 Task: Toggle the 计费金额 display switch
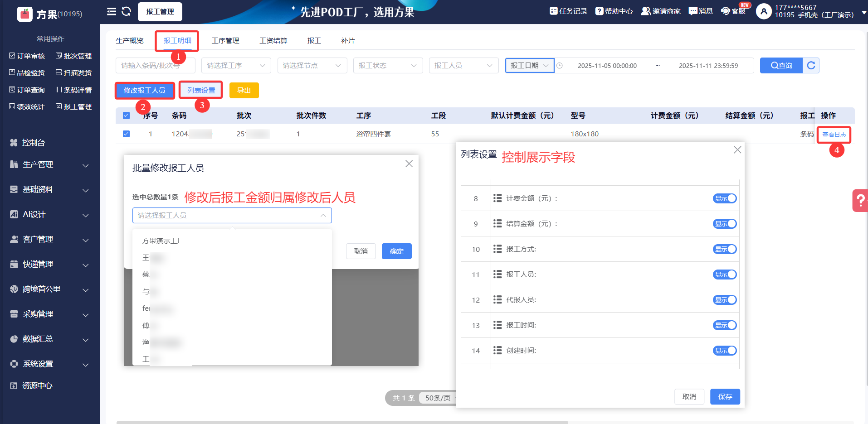(725, 198)
